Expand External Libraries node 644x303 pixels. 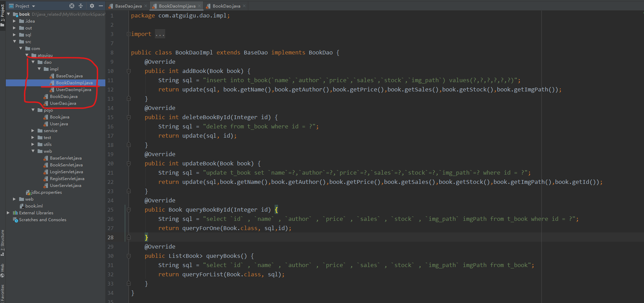click(9, 213)
